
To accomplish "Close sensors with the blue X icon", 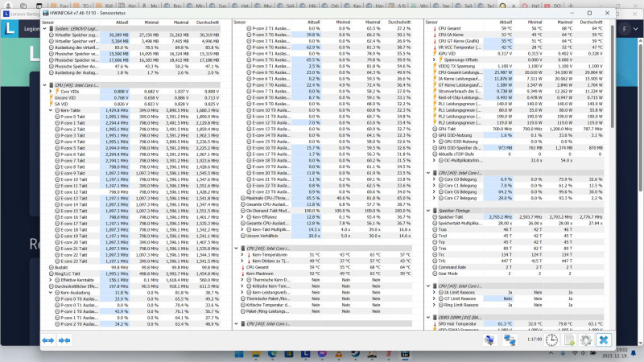I will (x=604, y=339).
